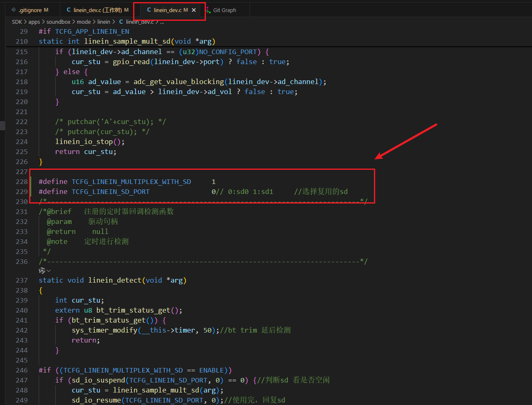532x405 pixels.
Task: Click sys_timer_modify on line 242
Action: pyautogui.click(x=104, y=330)
